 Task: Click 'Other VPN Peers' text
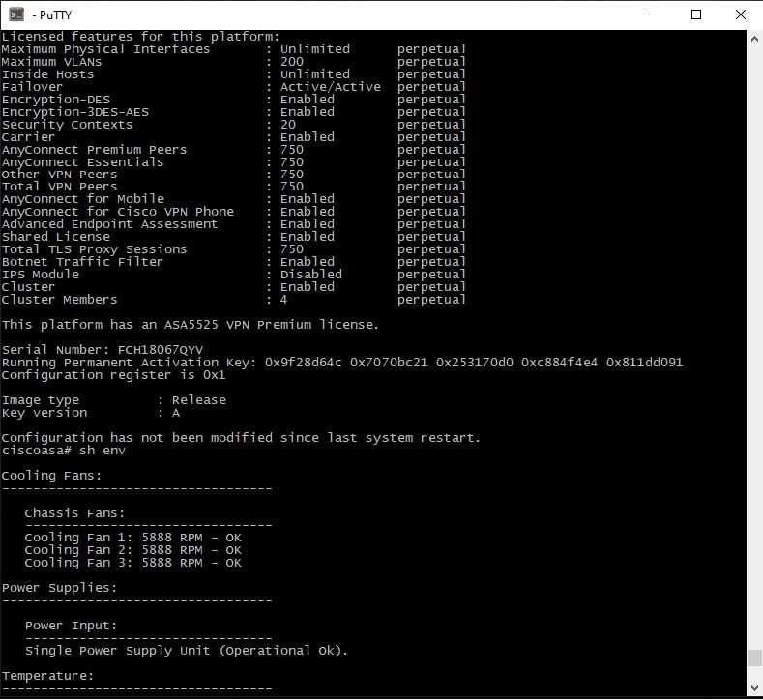[x=59, y=174]
